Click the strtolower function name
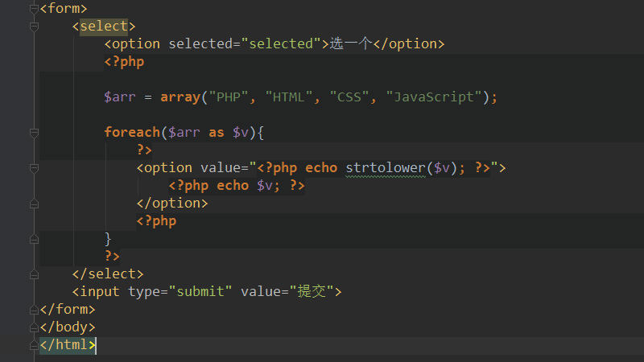This screenshot has height=362, width=644. (386, 167)
